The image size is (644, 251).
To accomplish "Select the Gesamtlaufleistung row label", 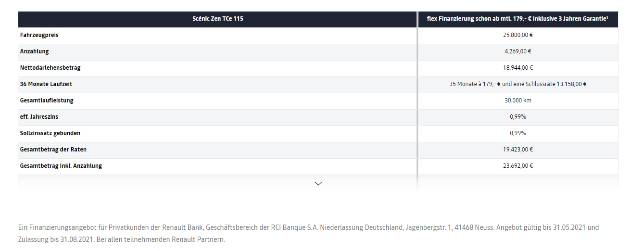I will coord(47,100).
